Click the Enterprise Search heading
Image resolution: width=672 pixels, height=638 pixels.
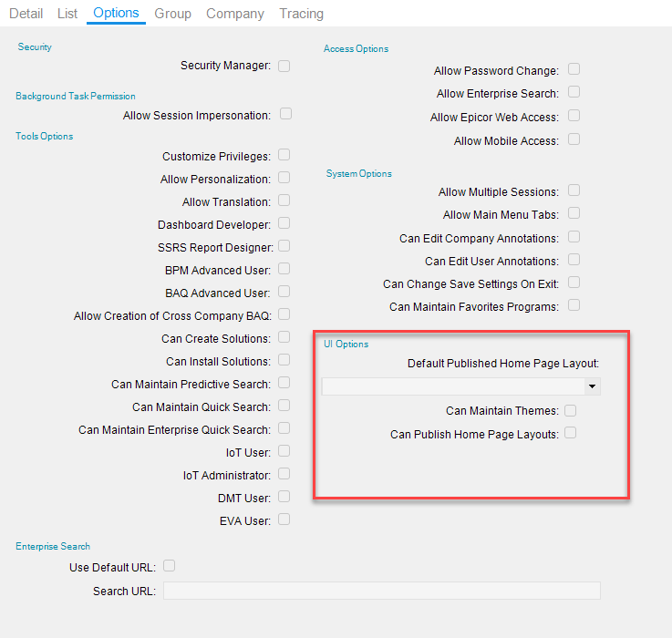(53, 546)
